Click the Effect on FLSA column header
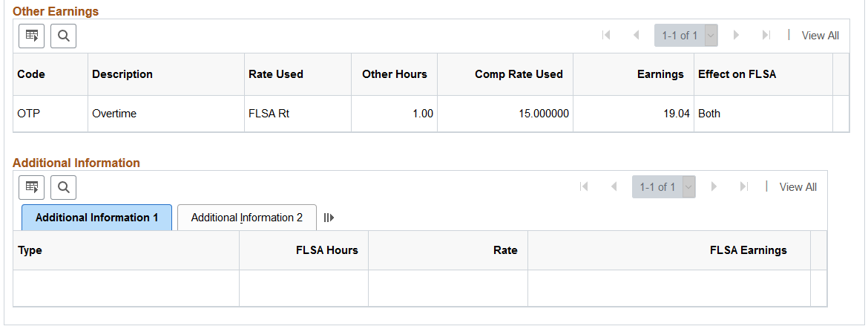 pyautogui.click(x=737, y=74)
